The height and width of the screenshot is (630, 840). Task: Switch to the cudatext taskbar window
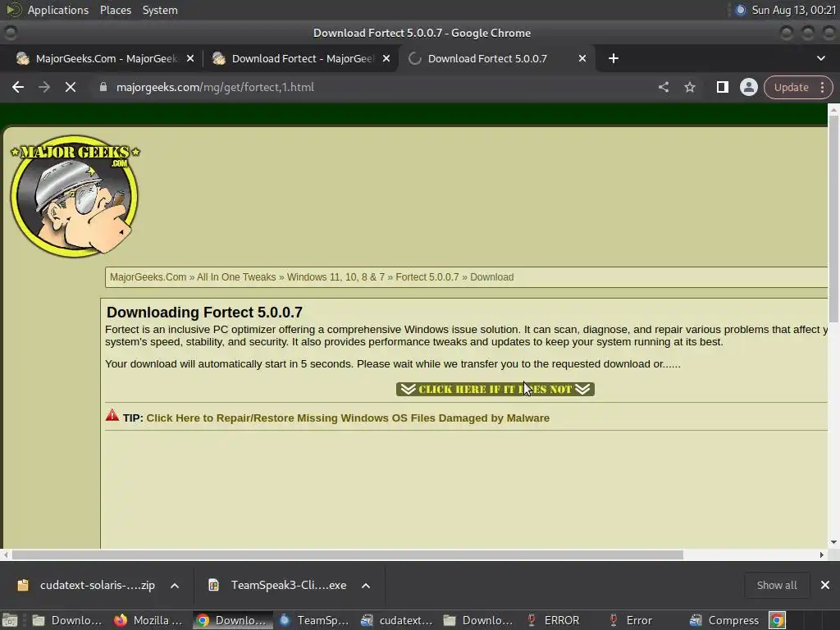point(396,620)
